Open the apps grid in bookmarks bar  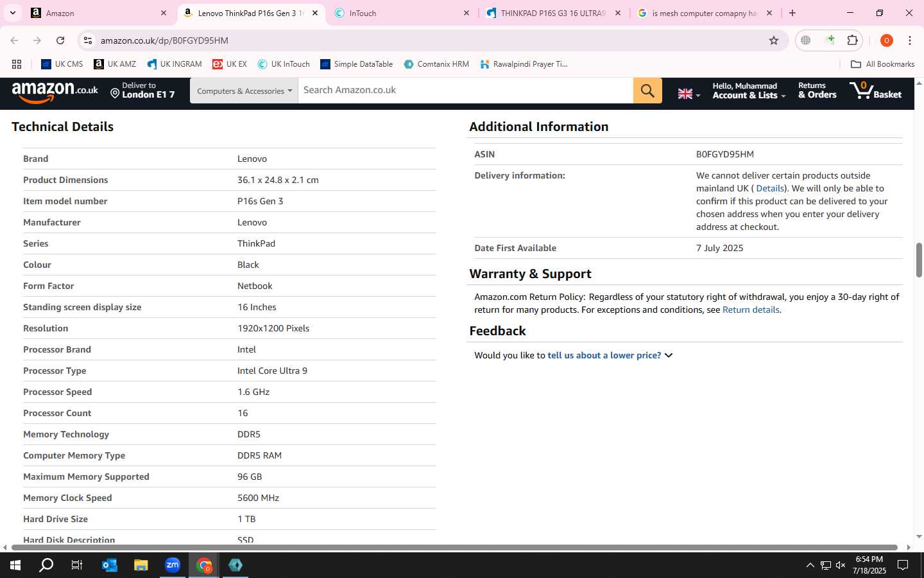[17, 64]
